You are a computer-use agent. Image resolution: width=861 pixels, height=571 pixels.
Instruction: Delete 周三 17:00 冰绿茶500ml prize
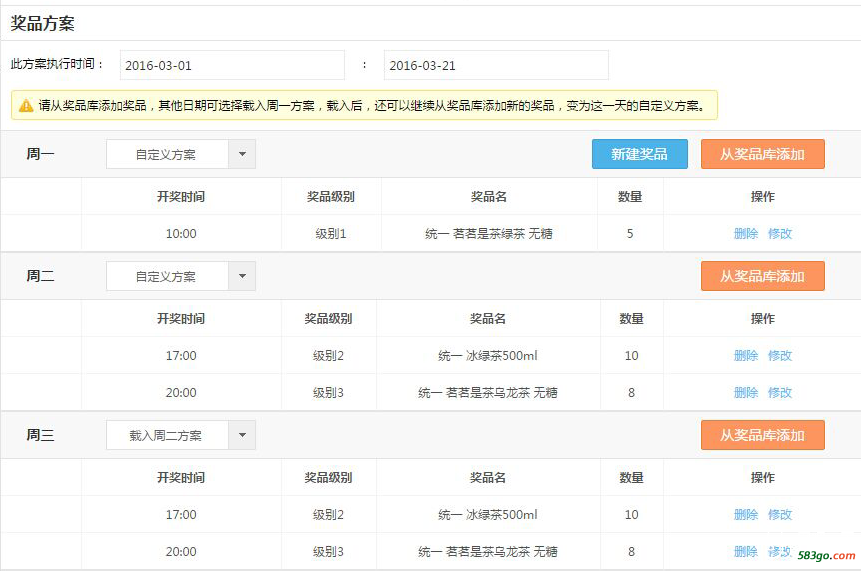click(746, 514)
